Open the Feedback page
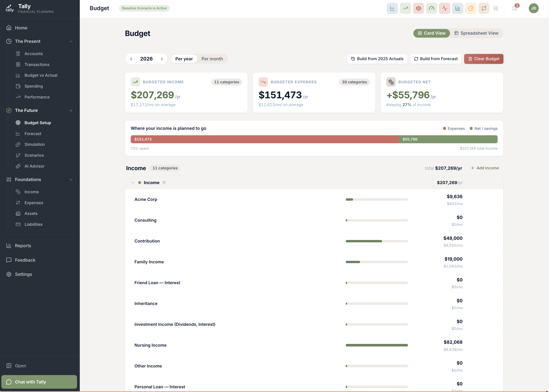Screen dimensions: 549x392 pyautogui.click(x=25, y=260)
